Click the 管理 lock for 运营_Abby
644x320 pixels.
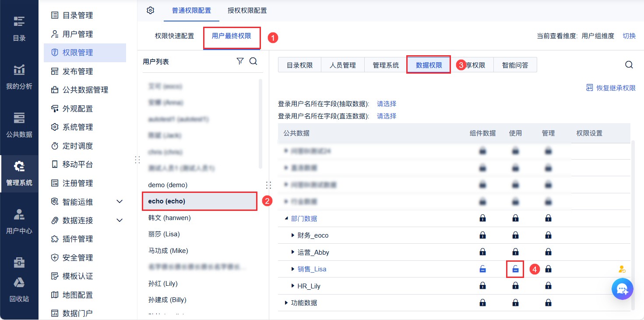(x=548, y=252)
